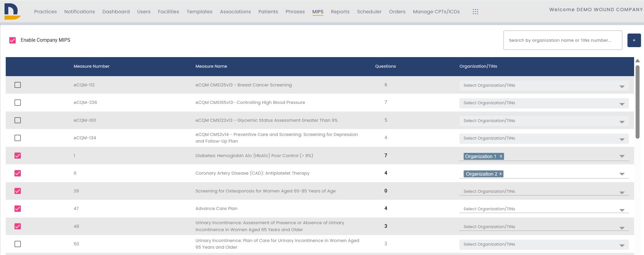Click the table vertical scrollbar thumb
The width and height of the screenshot is (644, 255).
pyautogui.click(x=637, y=102)
